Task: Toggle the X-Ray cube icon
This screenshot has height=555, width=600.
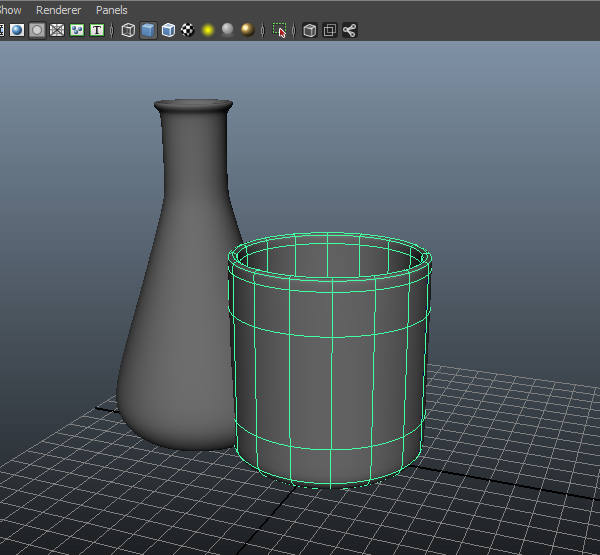Action: (310, 30)
